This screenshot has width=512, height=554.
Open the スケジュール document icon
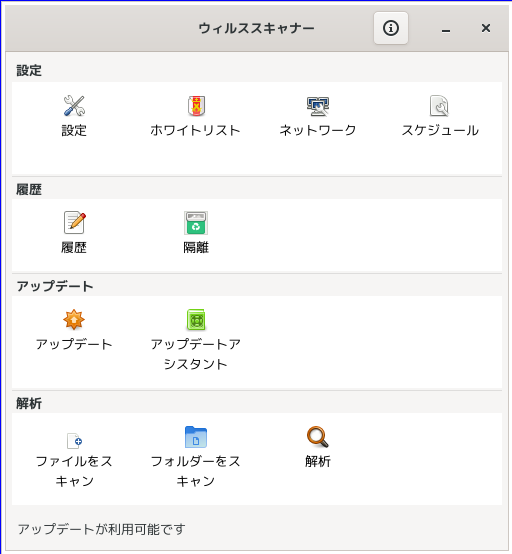(x=439, y=106)
